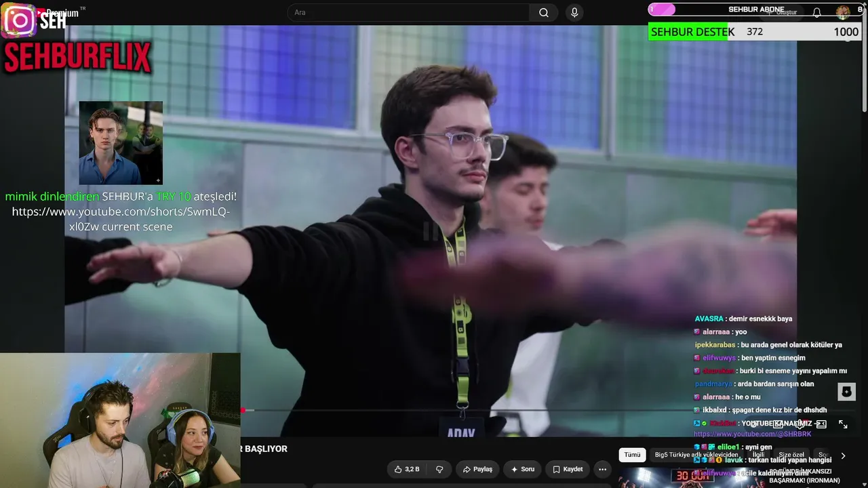The width and height of the screenshot is (868, 488).
Task: Save the video with Kaydet
Action: pyautogui.click(x=568, y=469)
